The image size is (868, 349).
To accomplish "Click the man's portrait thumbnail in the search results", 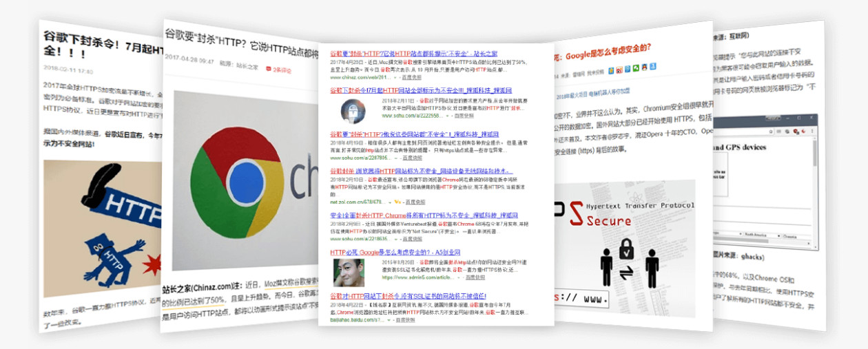I will [349, 273].
